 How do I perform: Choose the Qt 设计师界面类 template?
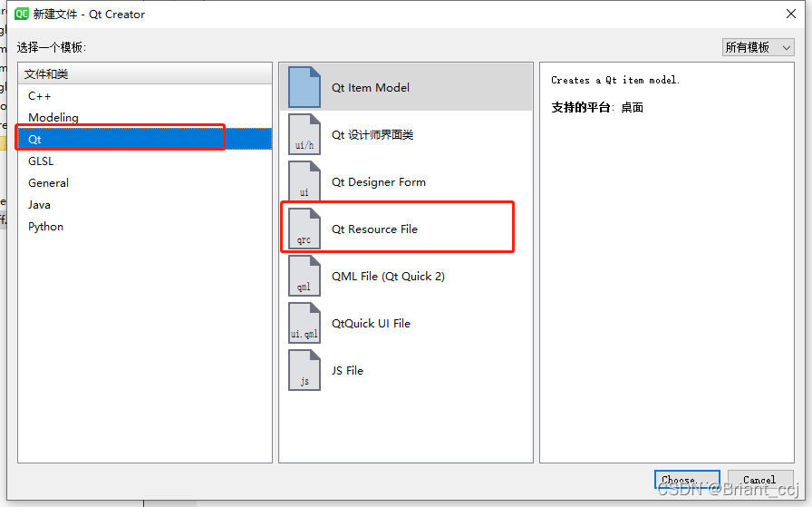[406, 134]
